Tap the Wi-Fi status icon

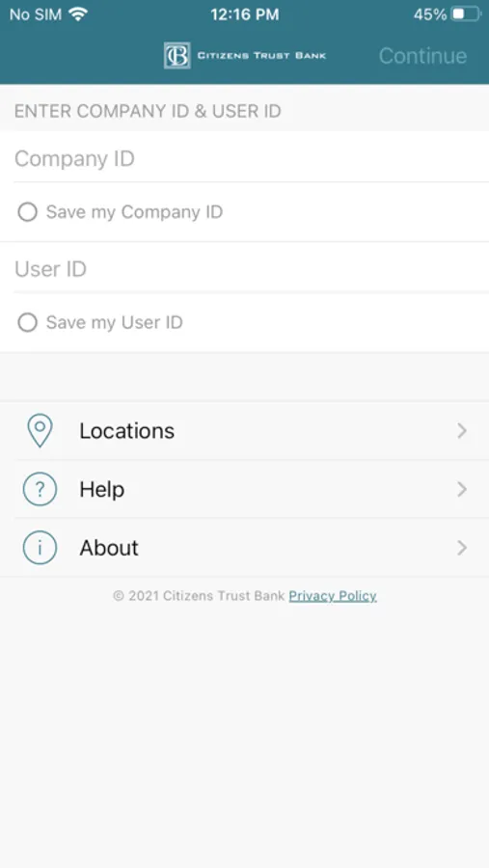click(x=79, y=14)
